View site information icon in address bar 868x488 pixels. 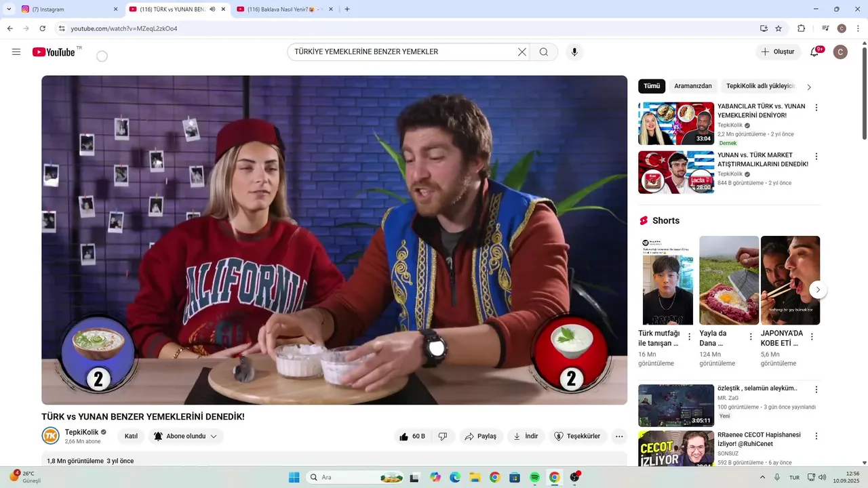tap(62, 28)
